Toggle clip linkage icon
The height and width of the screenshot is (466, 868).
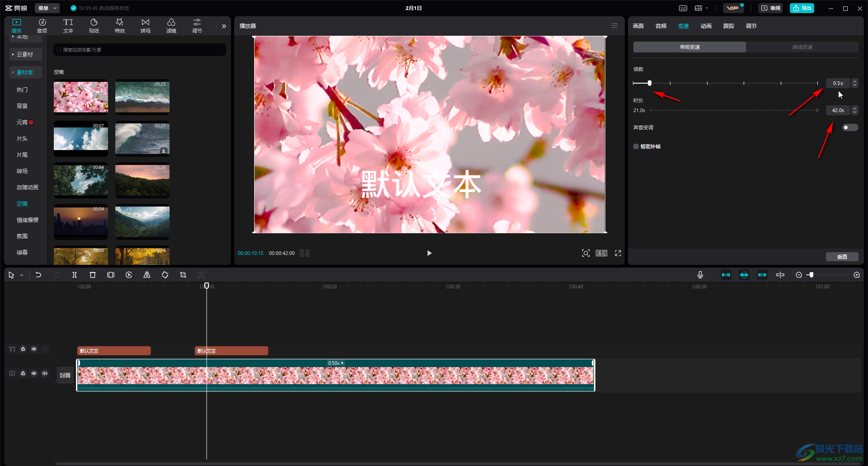[x=762, y=275]
